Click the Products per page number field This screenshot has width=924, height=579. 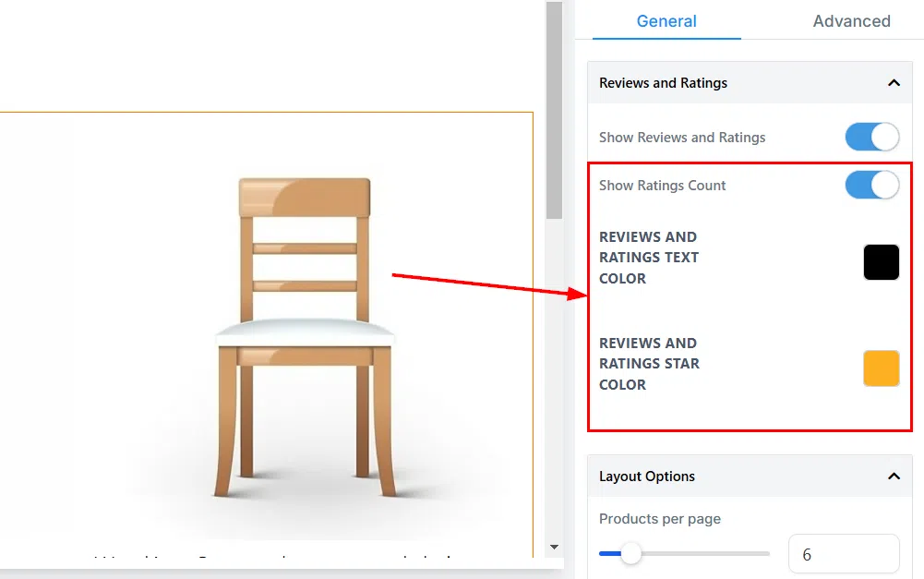(x=844, y=554)
